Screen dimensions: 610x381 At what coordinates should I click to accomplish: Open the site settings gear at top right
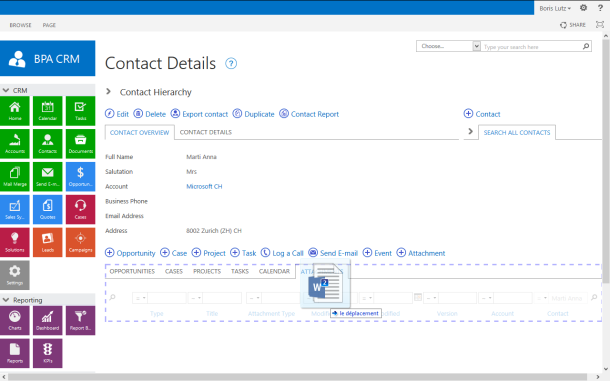point(584,8)
